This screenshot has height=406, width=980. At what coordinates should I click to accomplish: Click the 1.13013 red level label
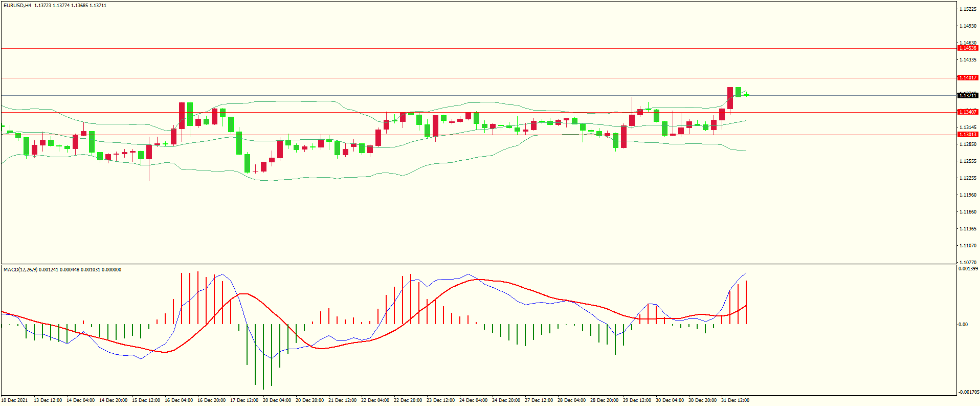(967, 135)
